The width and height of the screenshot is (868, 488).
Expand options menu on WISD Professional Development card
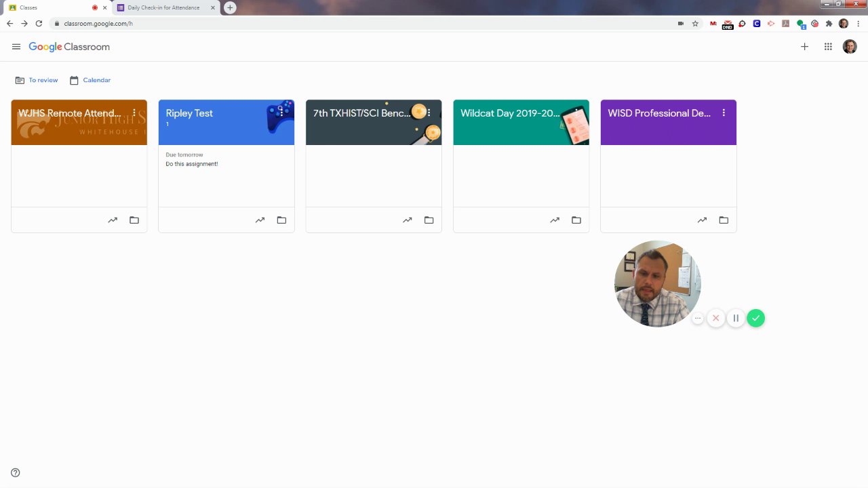click(724, 113)
